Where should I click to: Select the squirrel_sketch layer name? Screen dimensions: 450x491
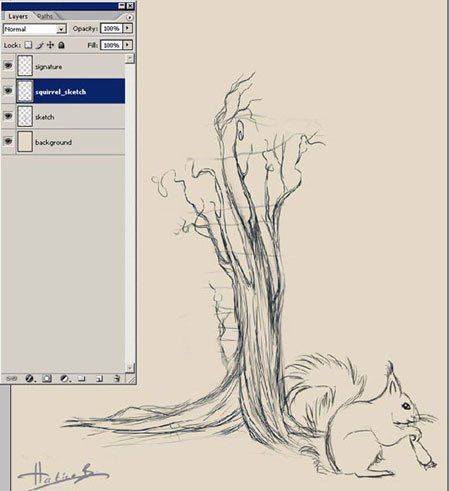coord(61,92)
